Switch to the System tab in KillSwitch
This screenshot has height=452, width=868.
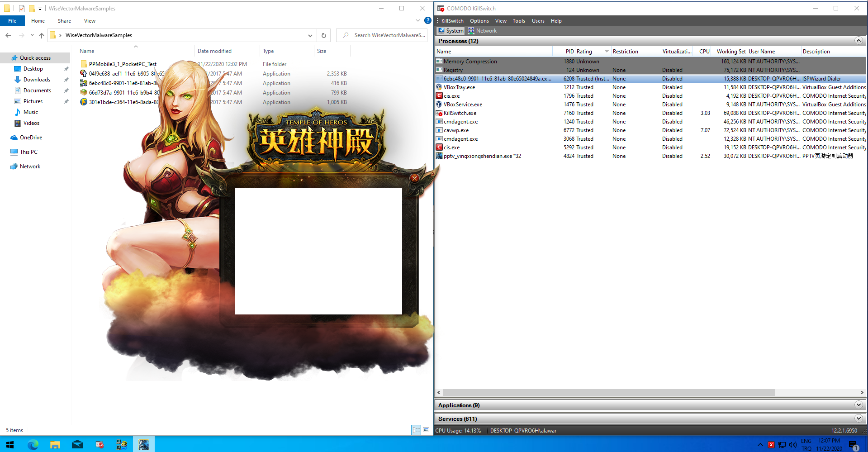(x=451, y=31)
